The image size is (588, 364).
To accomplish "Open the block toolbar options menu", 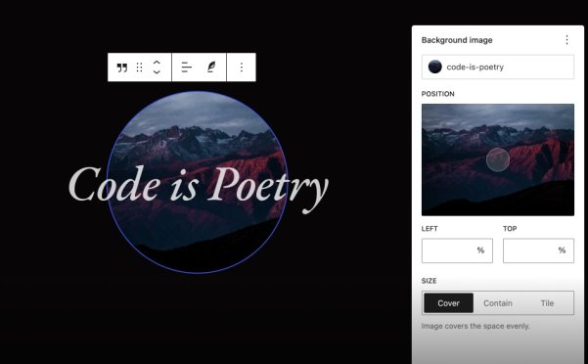I will 242,68.
